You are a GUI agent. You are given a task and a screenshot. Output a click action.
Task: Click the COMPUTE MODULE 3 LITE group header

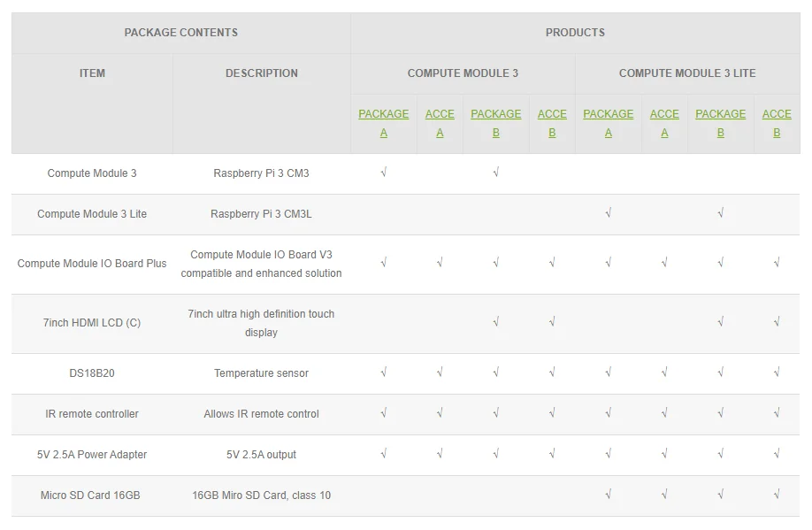687,73
